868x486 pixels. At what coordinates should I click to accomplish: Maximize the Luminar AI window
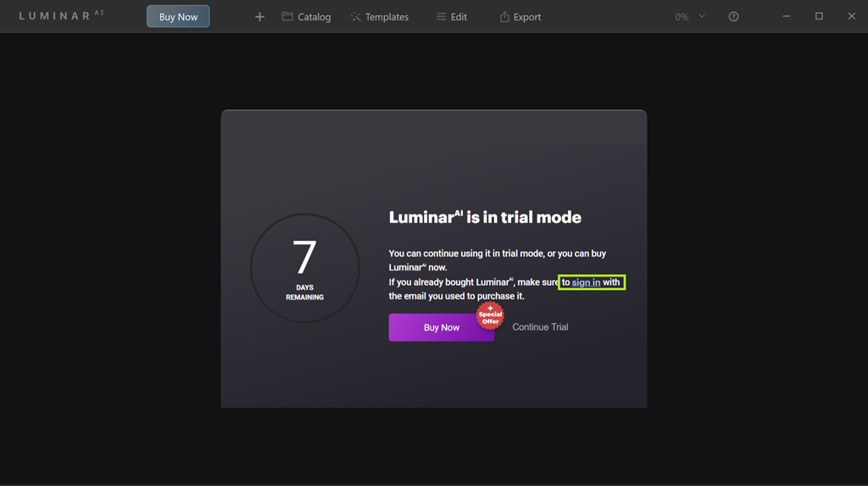pos(819,16)
